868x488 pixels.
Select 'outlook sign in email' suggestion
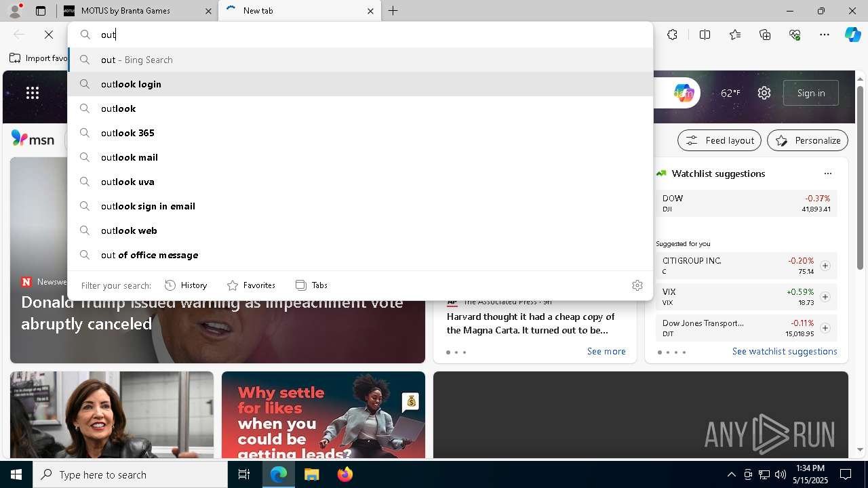tap(360, 206)
